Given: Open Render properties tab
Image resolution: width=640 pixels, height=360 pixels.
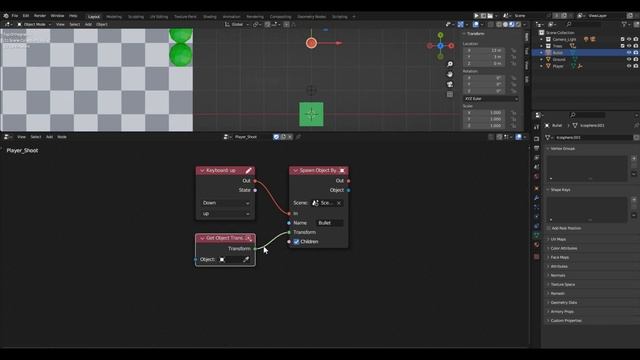Looking at the screenshot, I should point(536,139).
